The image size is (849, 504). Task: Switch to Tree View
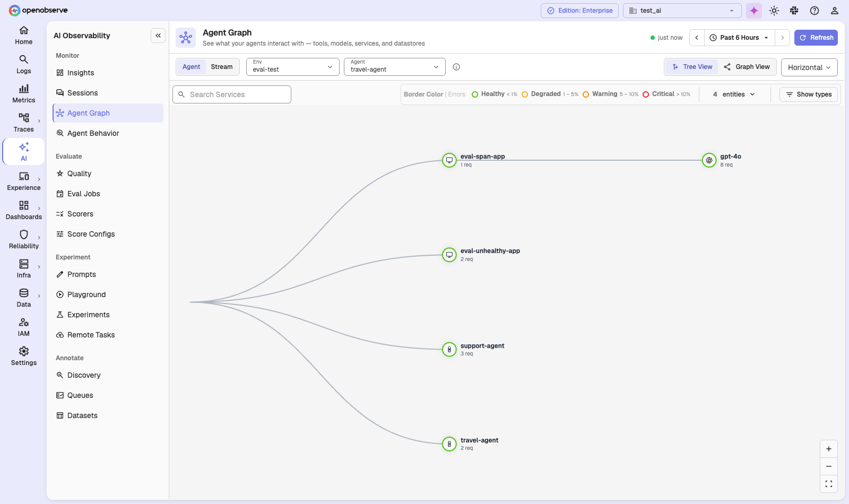pos(692,67)
